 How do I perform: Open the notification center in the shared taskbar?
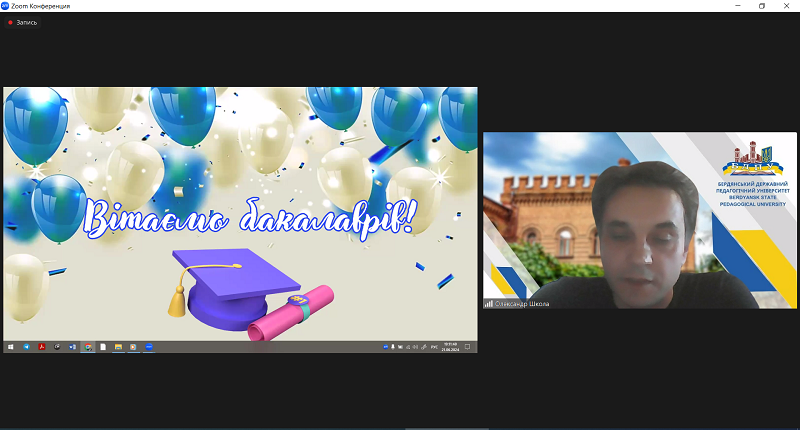467,347
